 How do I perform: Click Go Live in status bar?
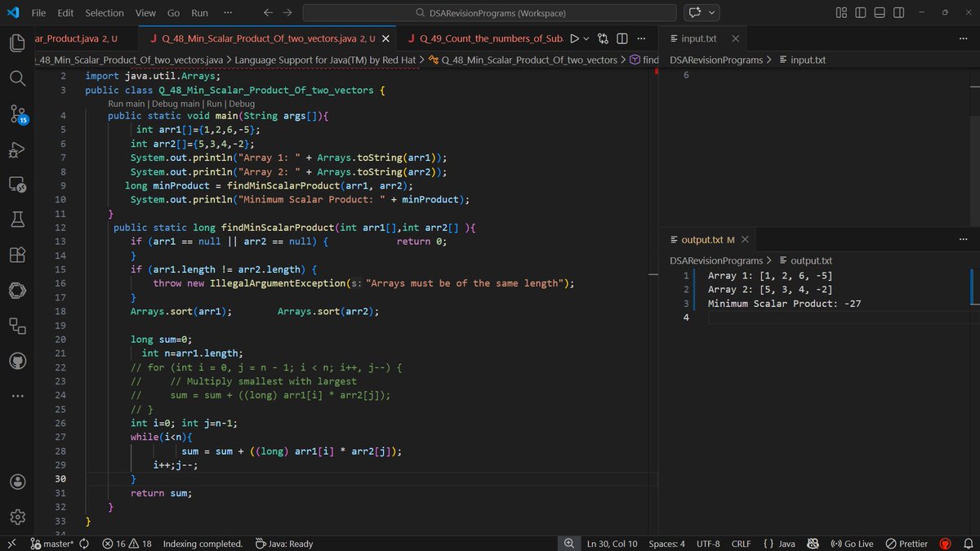point(852,544)
